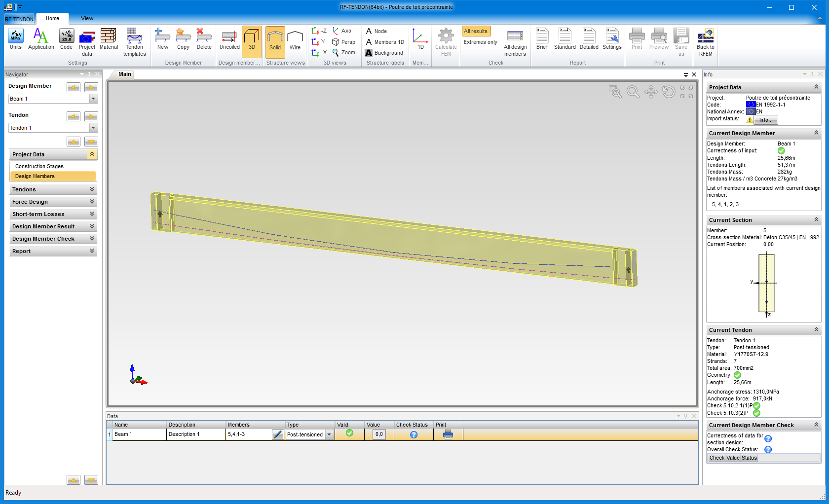Generate the Detailed report
Image resolution: width=829 pixels, height=504 pixels.
click(x=589, y=39)
